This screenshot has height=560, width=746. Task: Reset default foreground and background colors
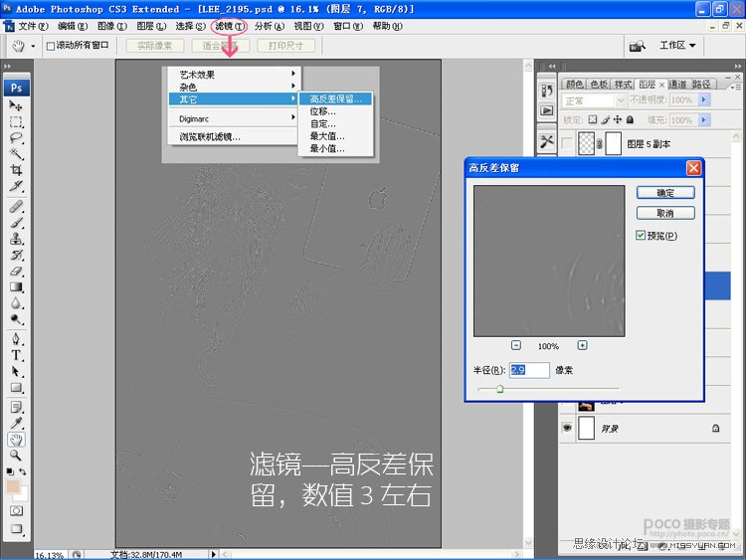10,471
